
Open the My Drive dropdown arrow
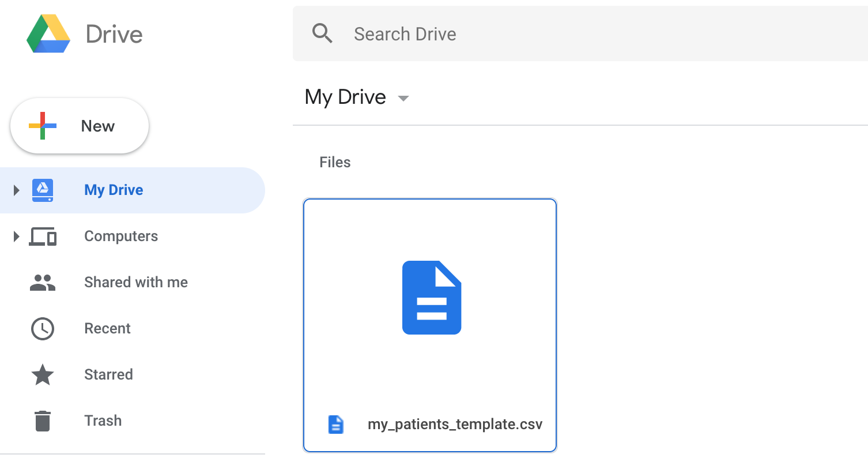[x=403, y=98]
